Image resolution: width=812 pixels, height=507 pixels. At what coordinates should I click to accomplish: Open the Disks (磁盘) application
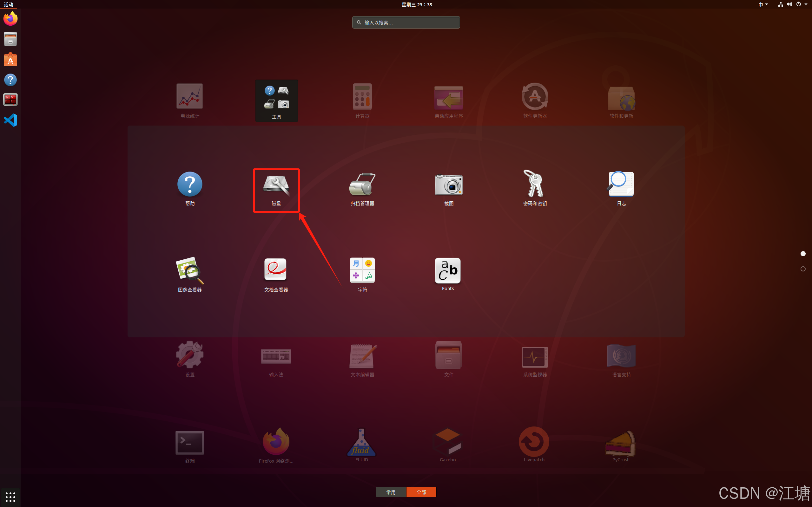(276, 185)
